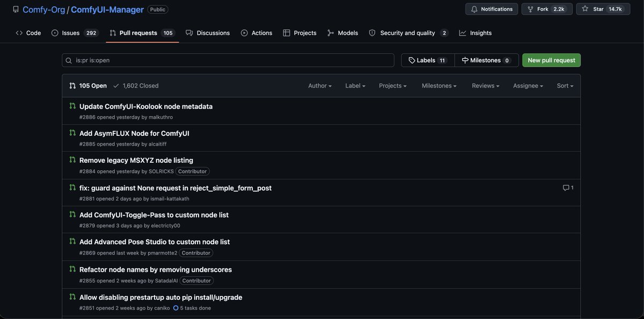Click the star icon

click(x=585, y=9)
